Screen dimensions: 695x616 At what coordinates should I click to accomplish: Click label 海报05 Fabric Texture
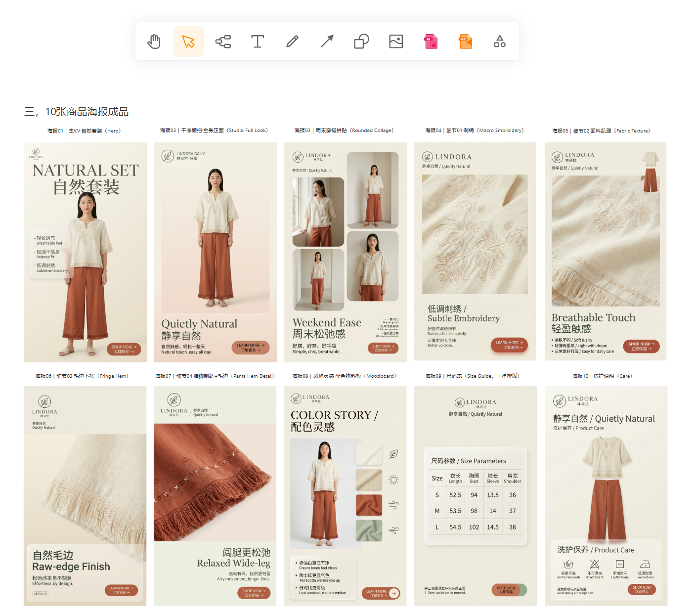pyautogui.click(x=601, y=131)
